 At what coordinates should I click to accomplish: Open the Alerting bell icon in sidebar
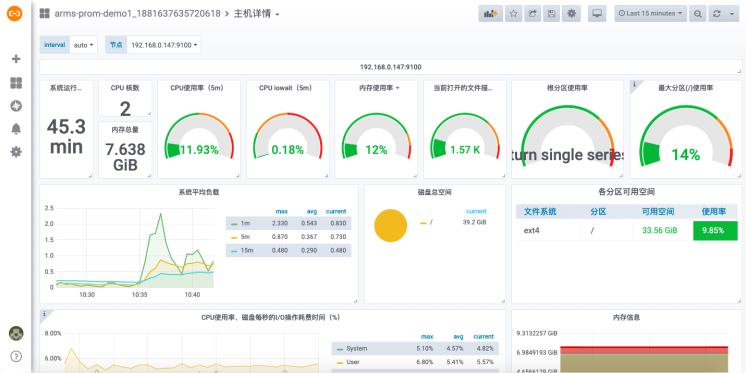16,129
